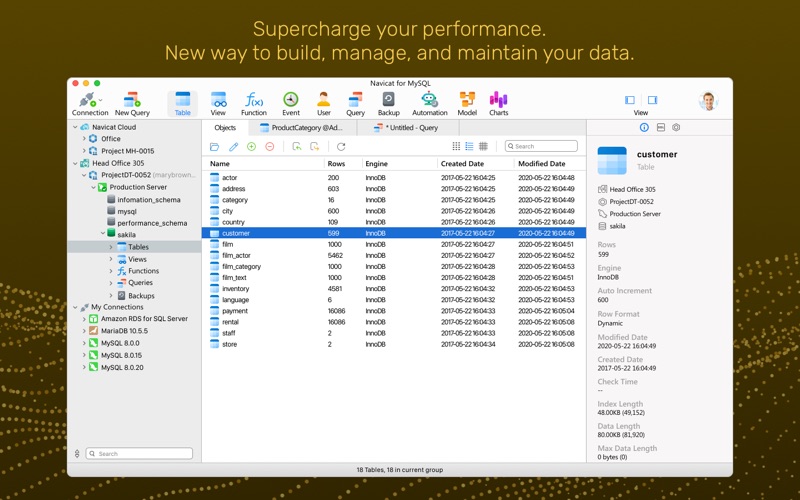Click the red Delete Table minus icon
800x500 pixels.
pyautogui.click(x=270, y=147)
